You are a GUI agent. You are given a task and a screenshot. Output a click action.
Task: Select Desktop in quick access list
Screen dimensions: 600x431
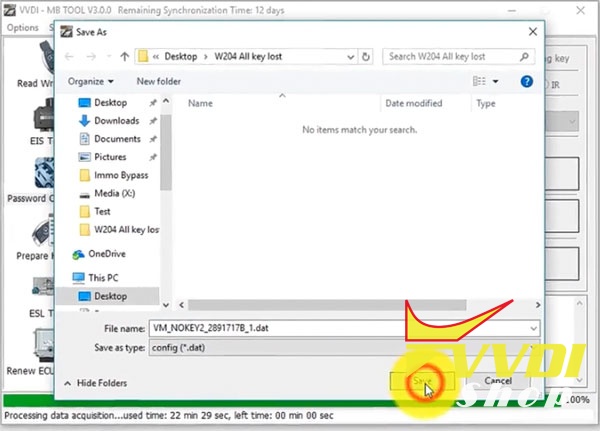tap(110, 103)
